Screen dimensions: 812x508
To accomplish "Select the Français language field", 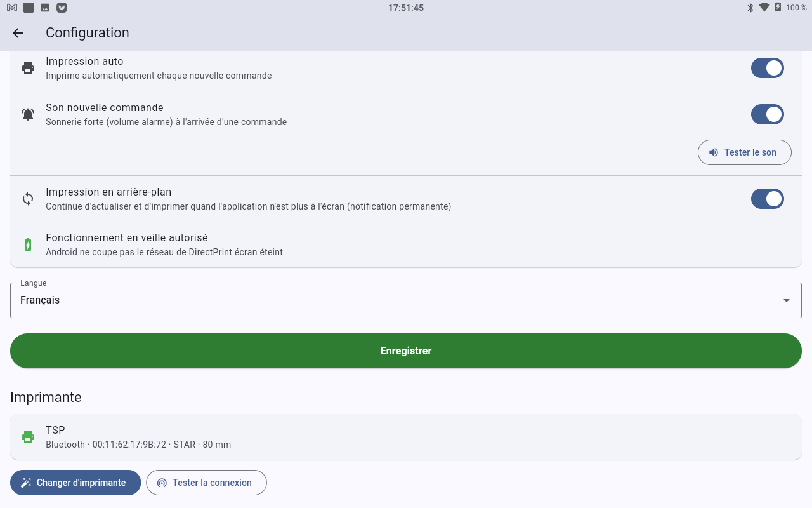I will [x=406, y=300].
